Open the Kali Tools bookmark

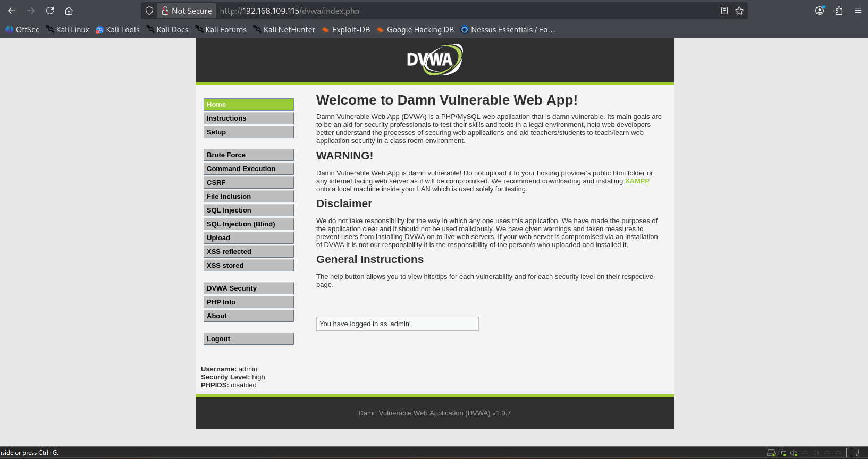point(117,30)
